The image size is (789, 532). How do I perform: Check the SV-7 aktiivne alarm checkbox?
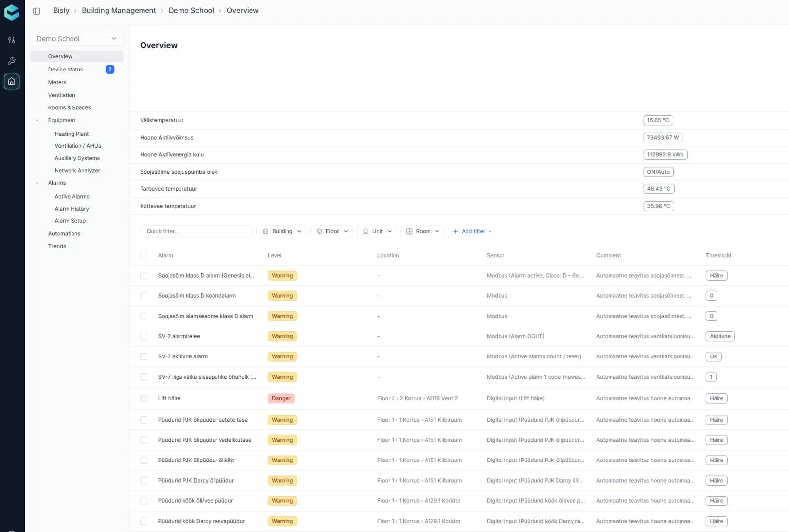point(144,356)
